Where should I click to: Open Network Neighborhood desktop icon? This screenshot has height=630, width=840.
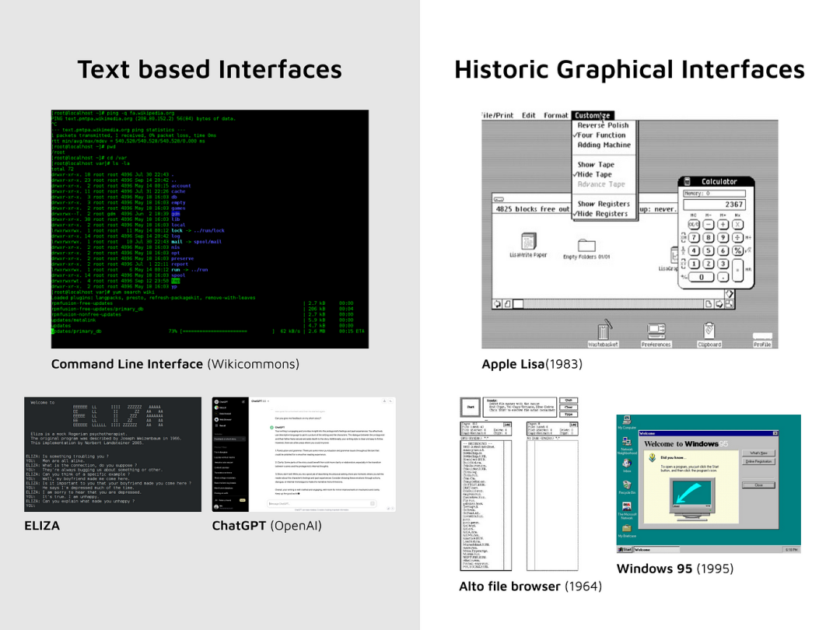(x=627, y=446)
